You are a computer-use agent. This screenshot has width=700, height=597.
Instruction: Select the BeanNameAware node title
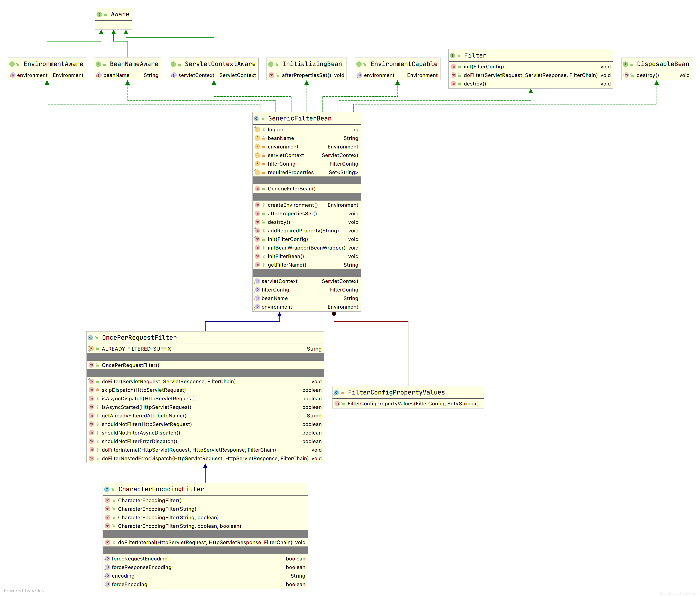(x=134, y=64)
